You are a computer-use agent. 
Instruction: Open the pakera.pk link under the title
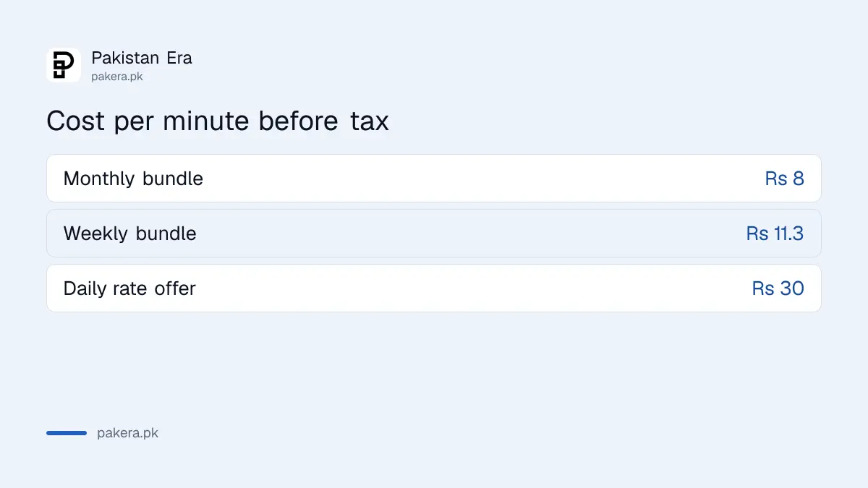117,76
